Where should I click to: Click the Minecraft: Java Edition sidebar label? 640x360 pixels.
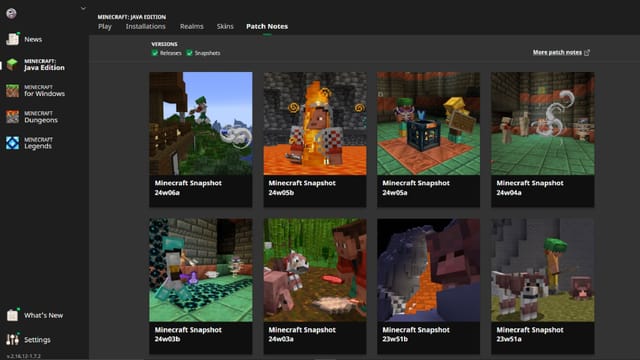44,65
